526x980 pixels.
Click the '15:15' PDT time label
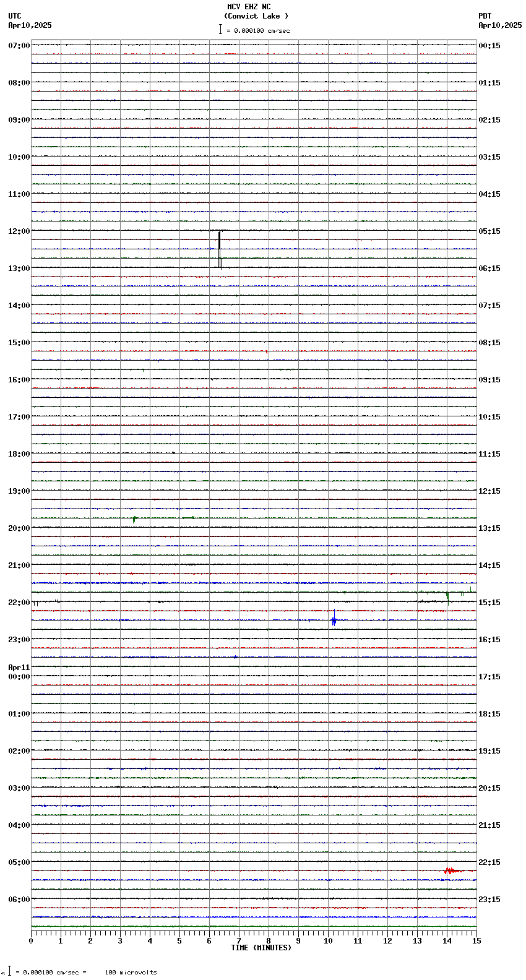489,603
